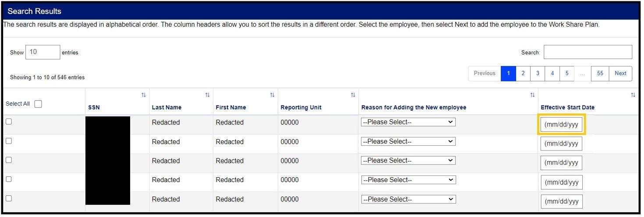Expand second row Please Select dropdown
This screenshot has height=217, width=644.
point(408,142)
